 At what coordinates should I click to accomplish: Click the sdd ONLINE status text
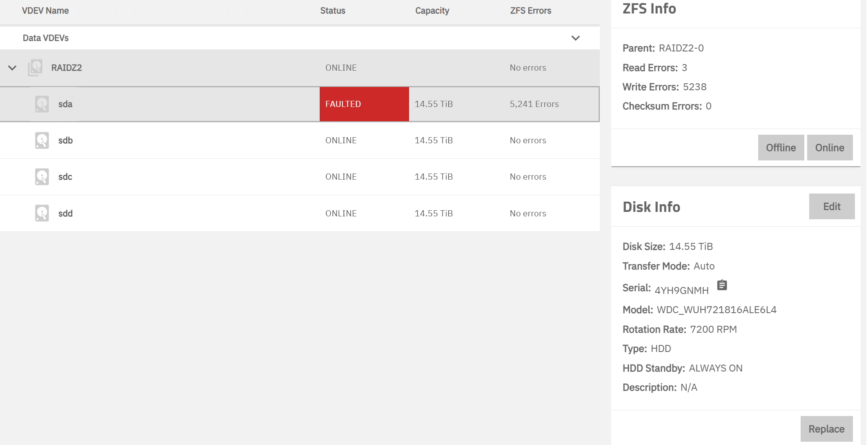(x=341, y=214)
